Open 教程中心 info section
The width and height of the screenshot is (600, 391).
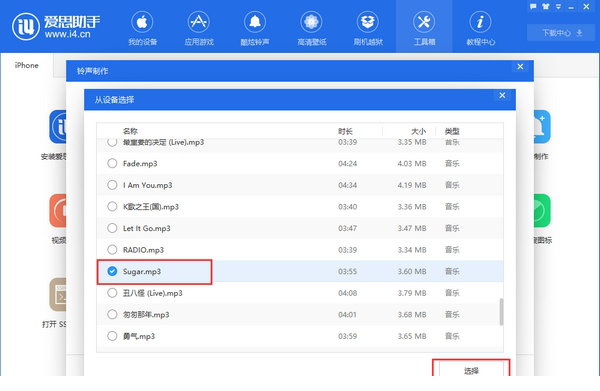(480, 29)
